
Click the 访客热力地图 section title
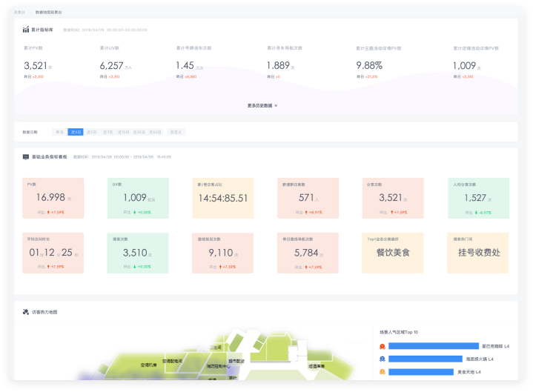pyautogui.click(x=44, y=312)
